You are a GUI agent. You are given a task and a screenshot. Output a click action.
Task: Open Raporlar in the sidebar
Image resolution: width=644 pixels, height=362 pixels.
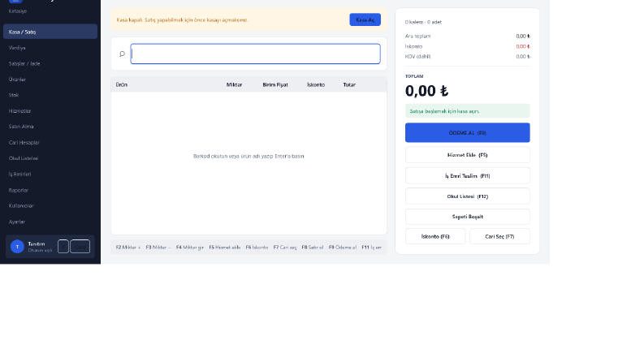coord(50,190)
